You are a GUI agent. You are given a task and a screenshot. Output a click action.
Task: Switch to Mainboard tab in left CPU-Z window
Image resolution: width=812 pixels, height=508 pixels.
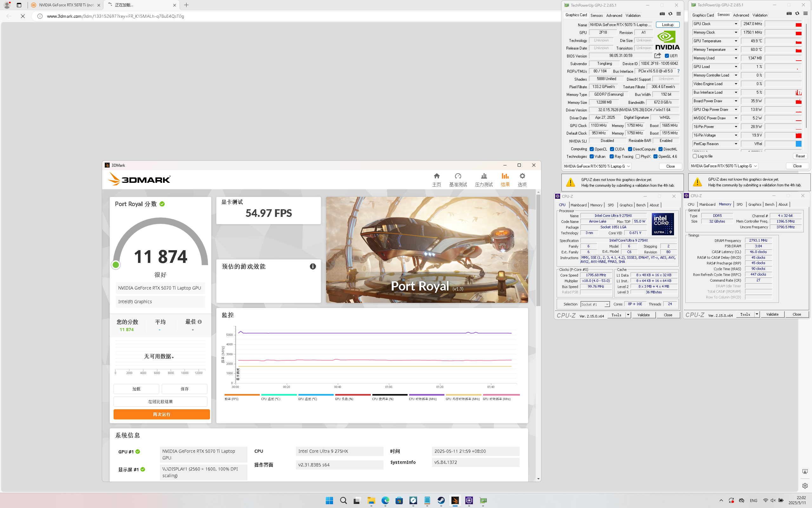point(579,205)
